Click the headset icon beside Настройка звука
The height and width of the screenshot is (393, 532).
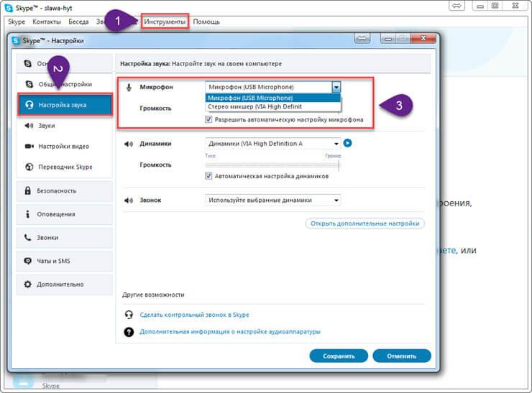29,105
